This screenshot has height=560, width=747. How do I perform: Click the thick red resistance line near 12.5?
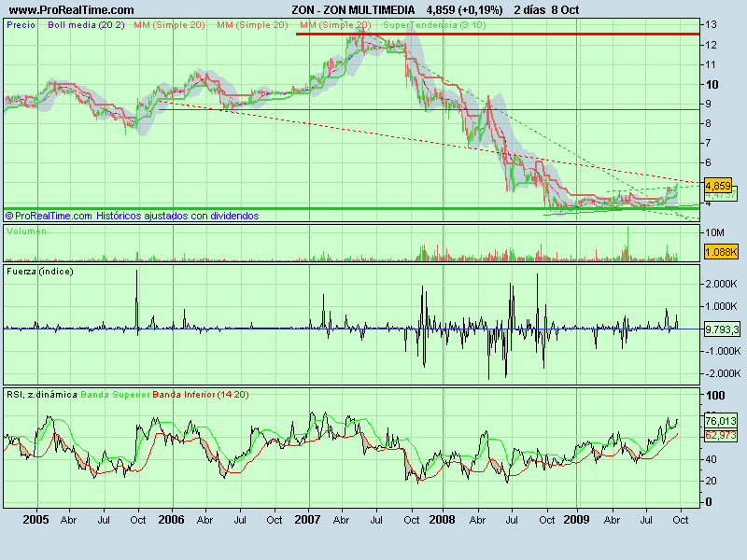(498, 34)
